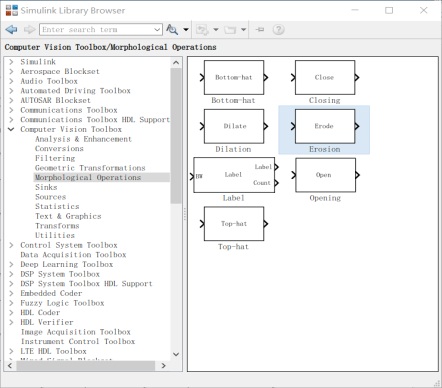This screenshot has height=388, width=442.
Task: Click the tree scroll up arrow
Action: tap(176, 63)
